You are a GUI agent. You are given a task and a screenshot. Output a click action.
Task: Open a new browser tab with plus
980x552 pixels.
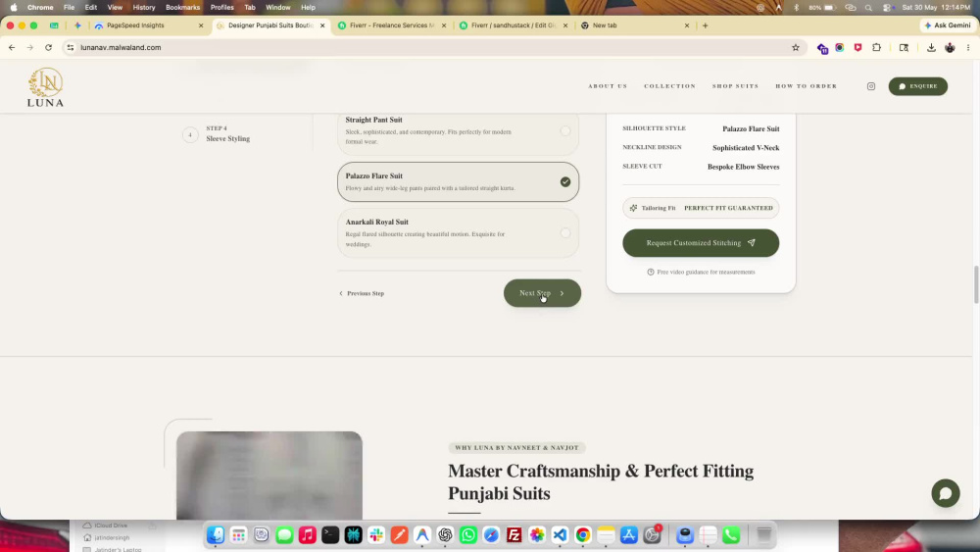[705, 25]
